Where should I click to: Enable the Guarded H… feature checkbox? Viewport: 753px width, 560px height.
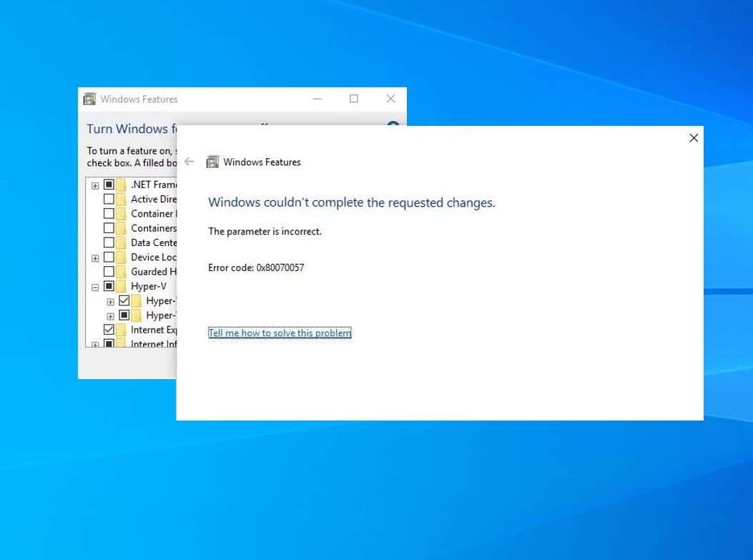[109, 271]
